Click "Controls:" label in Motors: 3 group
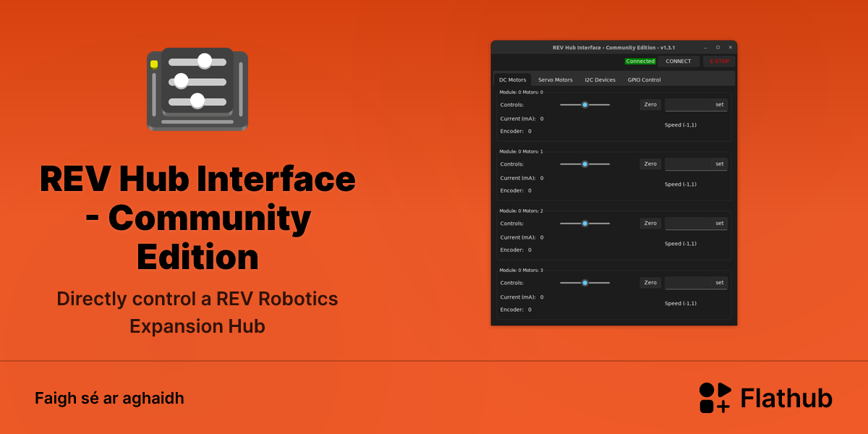868x434 pixels. [512, 283]
